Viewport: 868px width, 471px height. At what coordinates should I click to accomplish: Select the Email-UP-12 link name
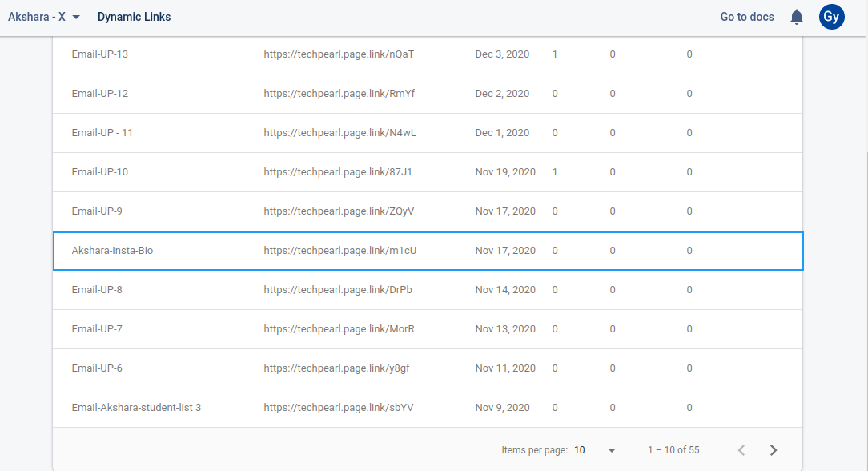click(99, 94)
